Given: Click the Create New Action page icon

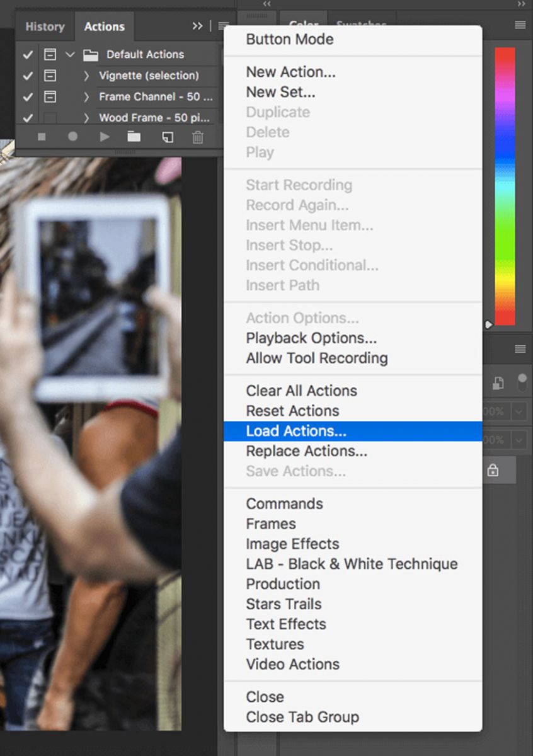Looking at the screenshot, I should pos(167,137).
